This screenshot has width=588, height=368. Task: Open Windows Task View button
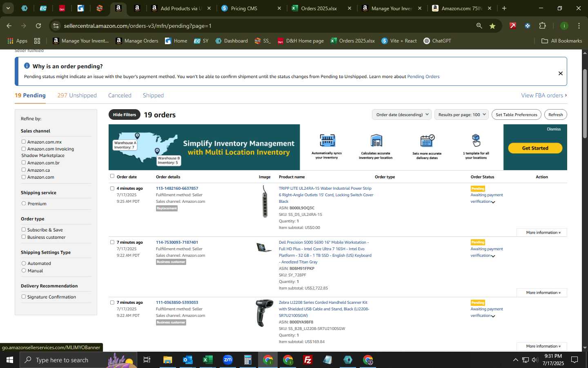coord(147,360)
